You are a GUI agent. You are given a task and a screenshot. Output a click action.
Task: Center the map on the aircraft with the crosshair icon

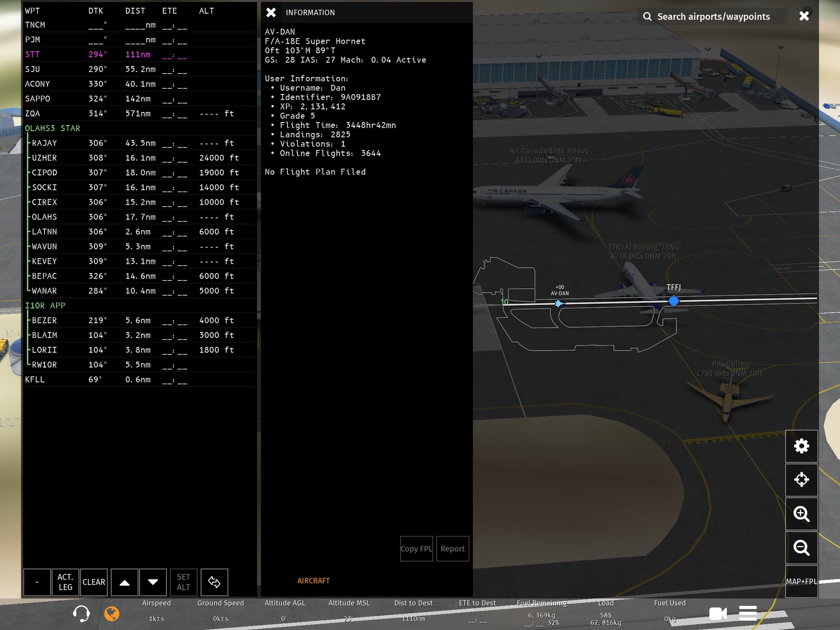tap(801, 480)
